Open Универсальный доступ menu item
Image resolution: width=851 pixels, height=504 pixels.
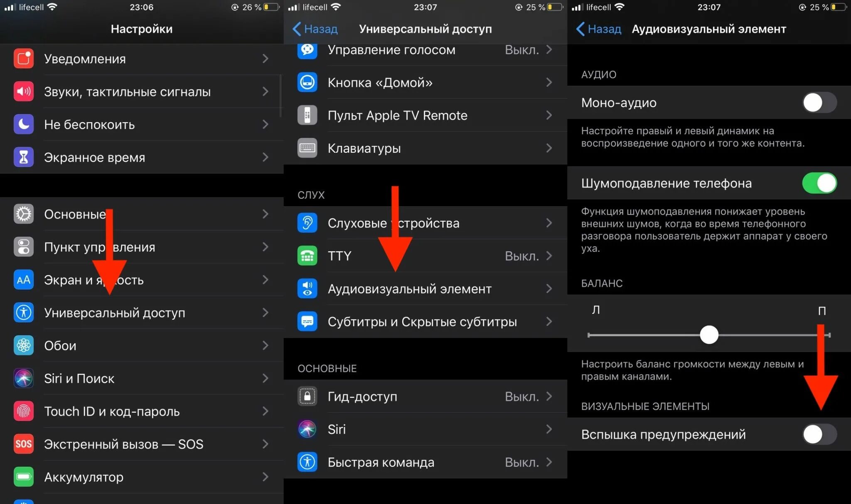[114, 313]
